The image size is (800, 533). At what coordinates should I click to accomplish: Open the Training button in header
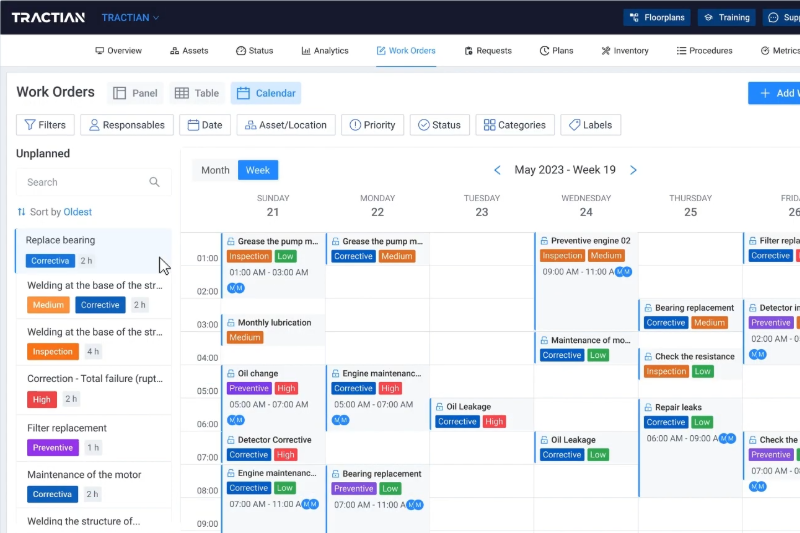(x=726, y=17)
